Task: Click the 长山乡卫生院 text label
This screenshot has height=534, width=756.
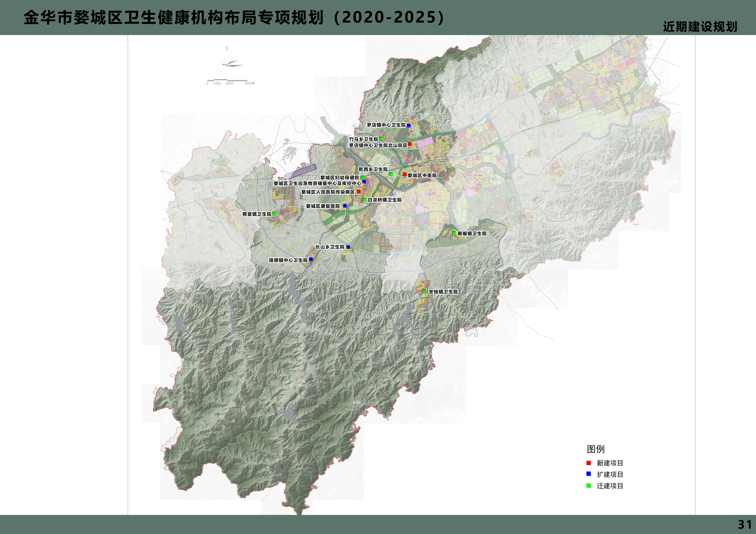Action: [x=330, y=247]
